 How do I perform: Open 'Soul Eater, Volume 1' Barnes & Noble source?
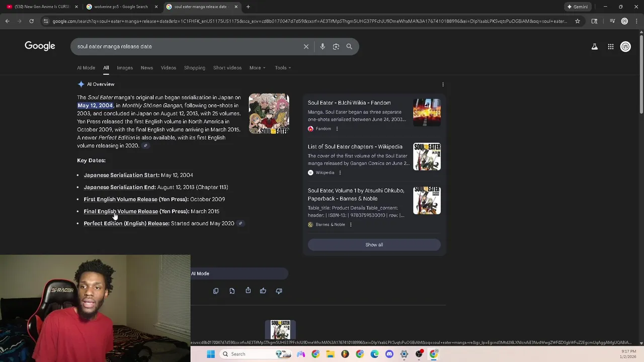point(356,195)
